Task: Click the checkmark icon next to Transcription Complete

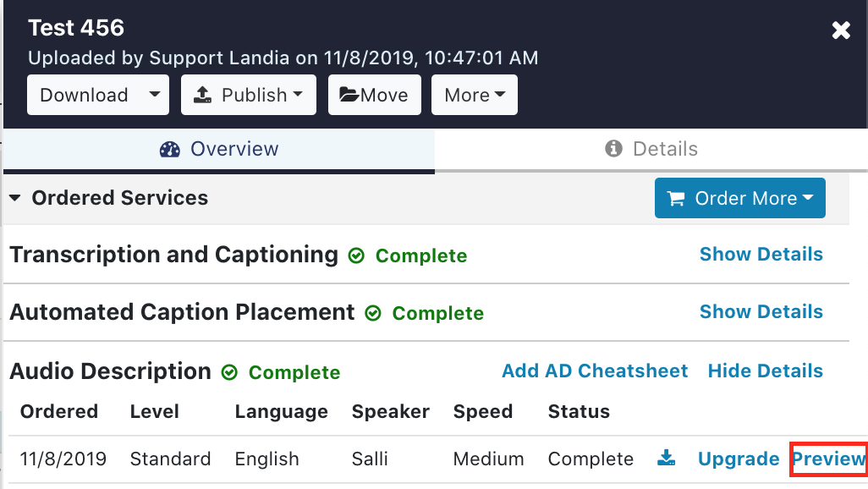Action: [356, 255]
